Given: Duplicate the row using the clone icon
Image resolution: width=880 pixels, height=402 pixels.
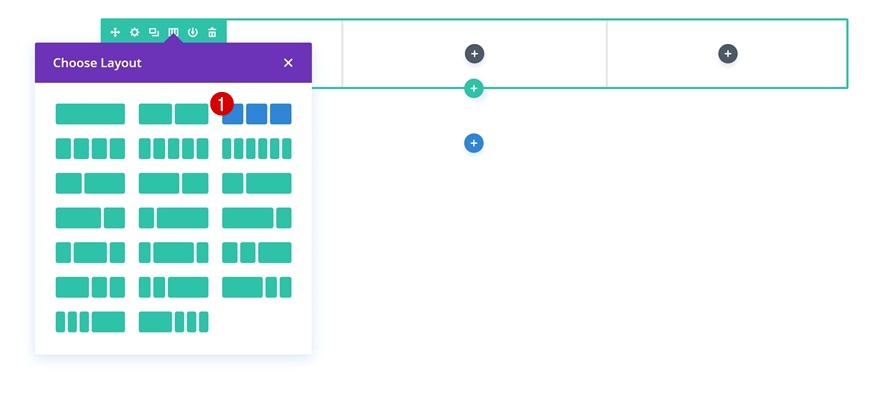Looking at the screenshot, I should point(154,32).
